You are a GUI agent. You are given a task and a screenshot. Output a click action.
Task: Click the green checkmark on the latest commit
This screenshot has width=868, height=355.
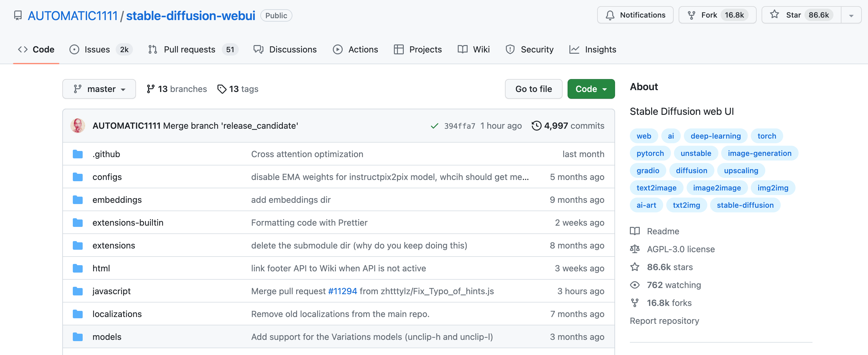tap(434, 126)
